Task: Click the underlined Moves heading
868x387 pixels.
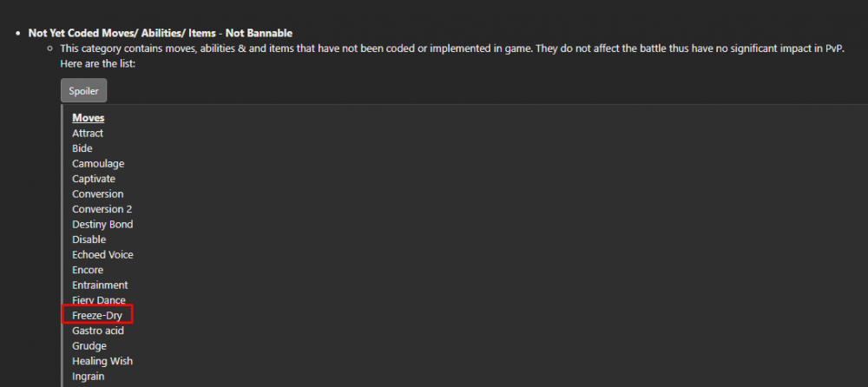Action: coord(88,118)
